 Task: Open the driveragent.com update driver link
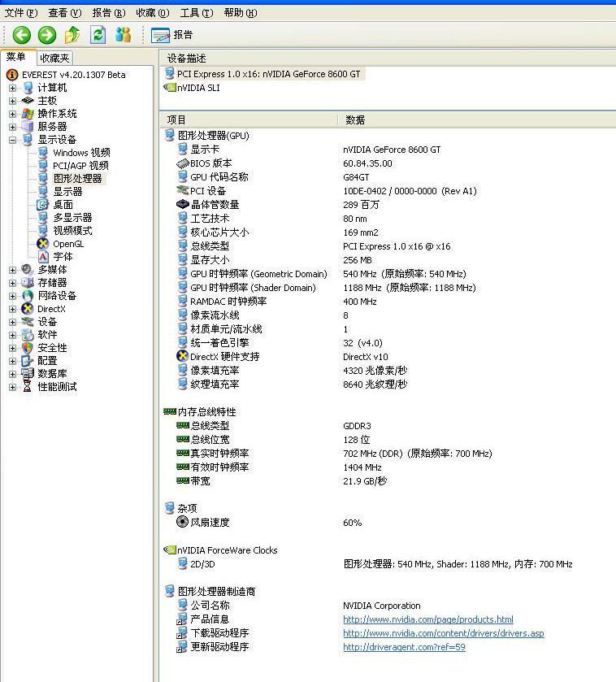(x=404, y=647)
